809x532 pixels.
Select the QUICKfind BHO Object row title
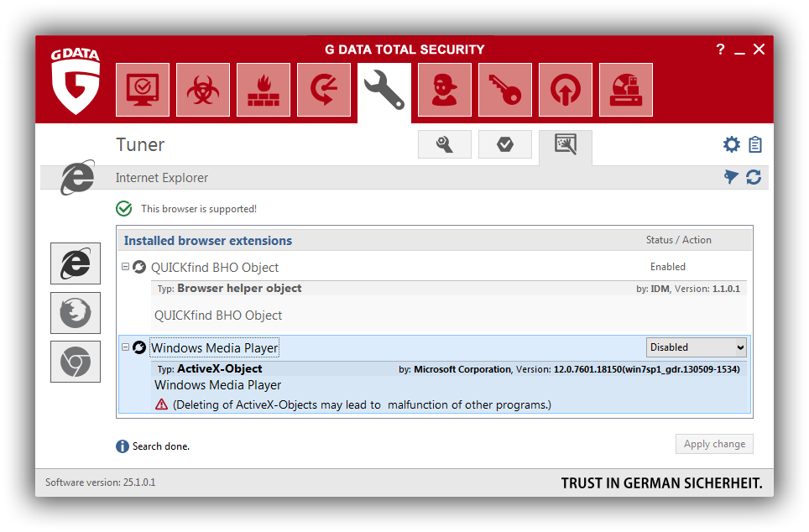[x=215, y=268]
